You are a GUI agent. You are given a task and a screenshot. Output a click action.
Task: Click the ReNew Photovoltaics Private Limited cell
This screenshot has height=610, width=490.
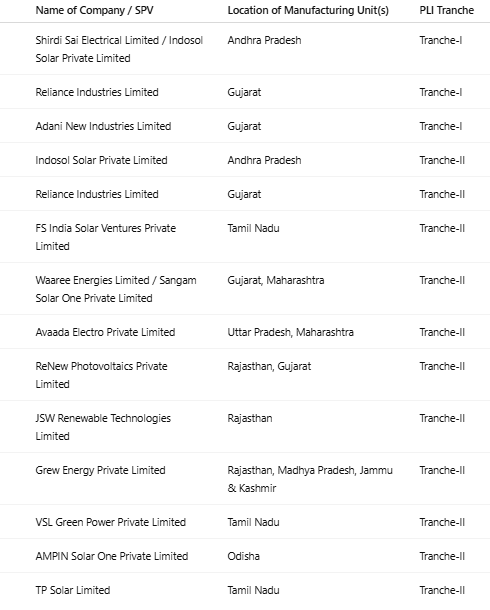pos(101,375)
